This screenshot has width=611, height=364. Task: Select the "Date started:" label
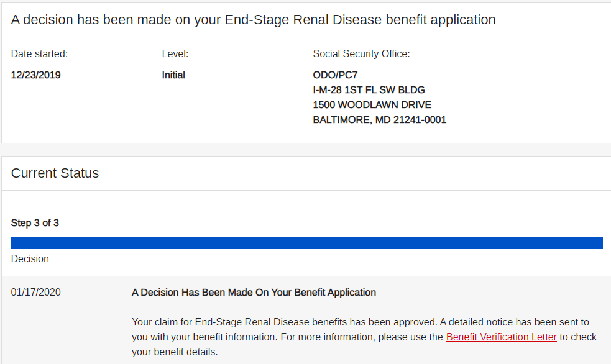(39, 54)
